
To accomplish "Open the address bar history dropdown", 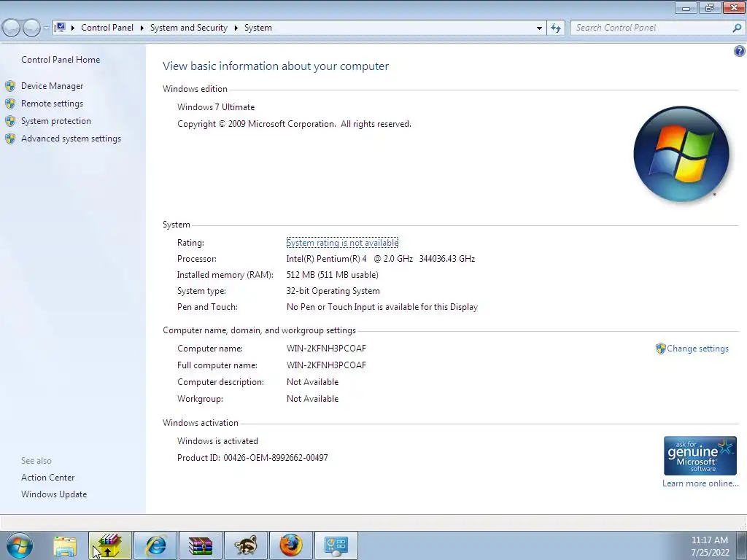I will 539,28.
